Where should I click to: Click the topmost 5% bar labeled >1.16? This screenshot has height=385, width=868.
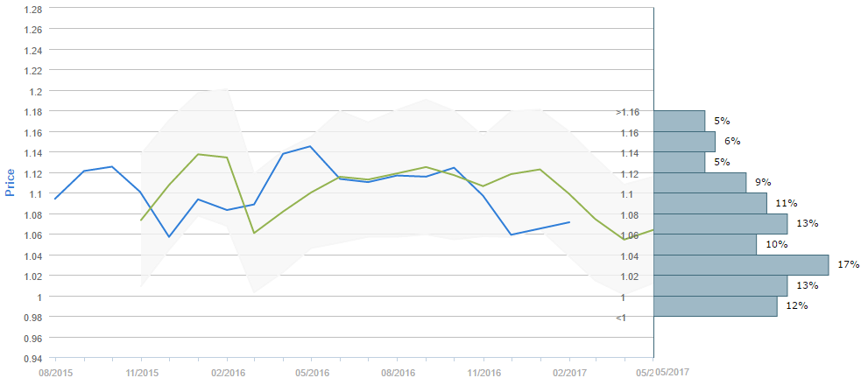pos(679,121)
